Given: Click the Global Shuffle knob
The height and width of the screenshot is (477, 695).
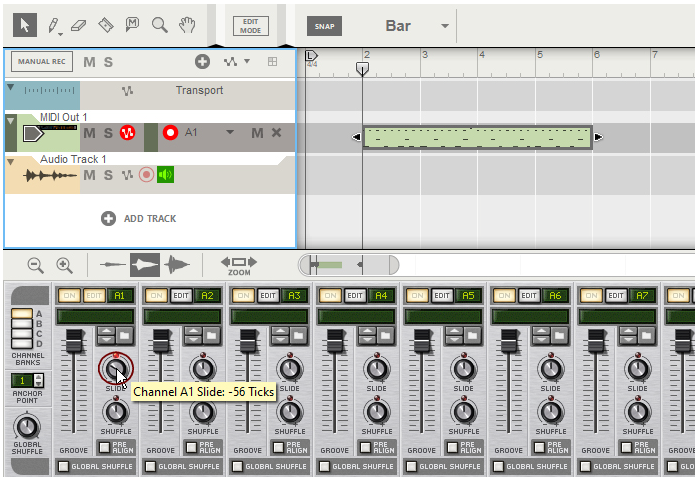Looking at the screenshot, I should click(x=28, y=426).
